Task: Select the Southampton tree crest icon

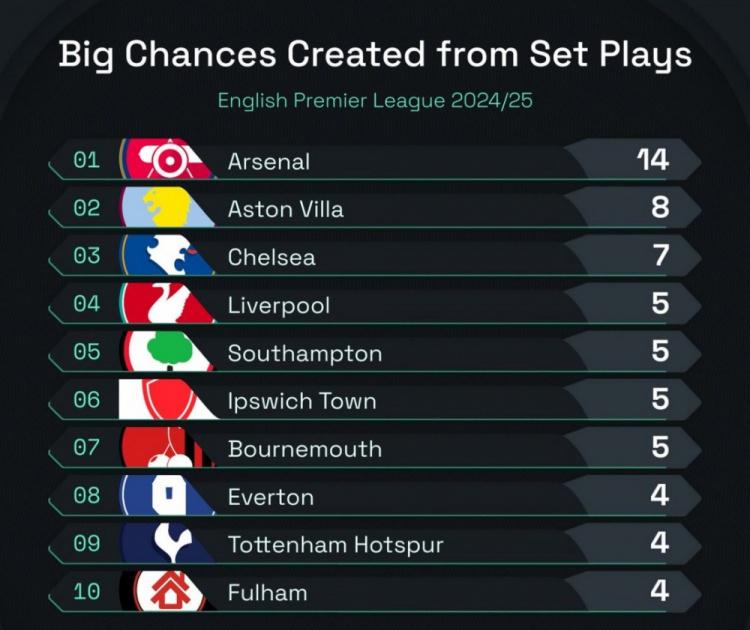Action: [166, 351]
